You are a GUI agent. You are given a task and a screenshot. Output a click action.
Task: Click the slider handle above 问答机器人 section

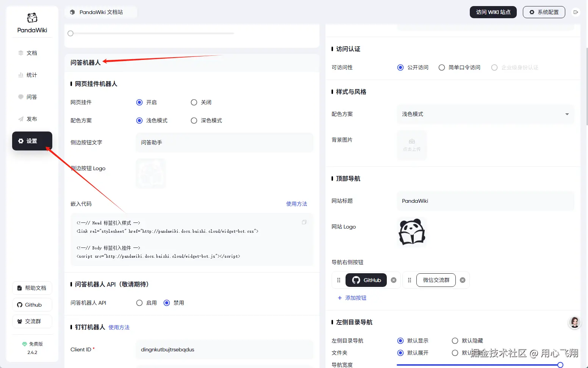(x=70, y=33)
